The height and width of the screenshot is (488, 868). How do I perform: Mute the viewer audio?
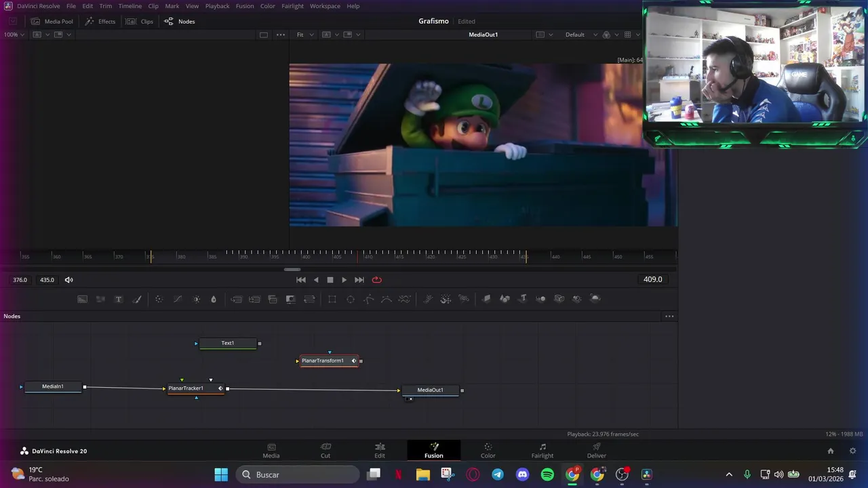click(68, 280)
